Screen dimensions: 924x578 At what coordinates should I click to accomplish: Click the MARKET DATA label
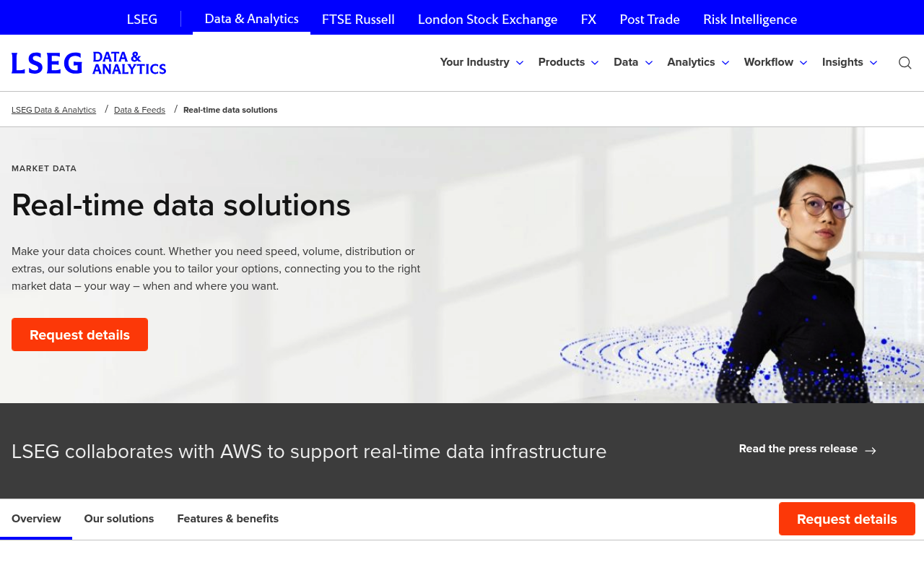click(44, 168)
